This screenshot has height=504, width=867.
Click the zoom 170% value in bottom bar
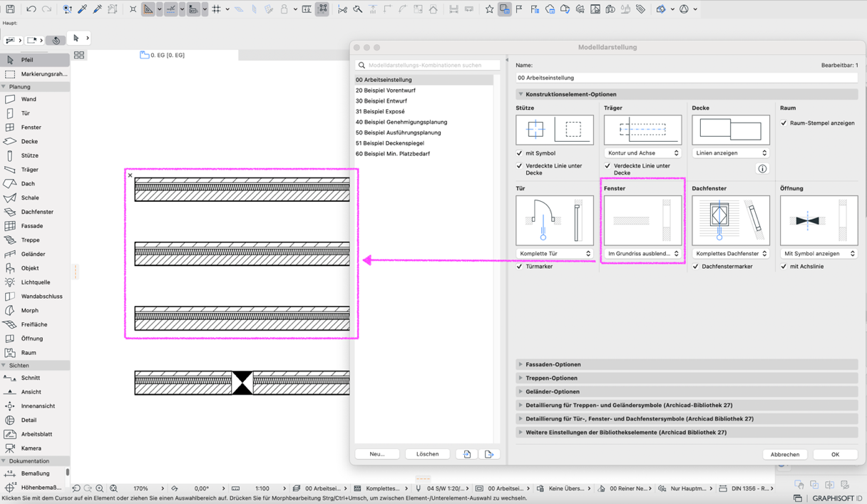tap(141, 488)
